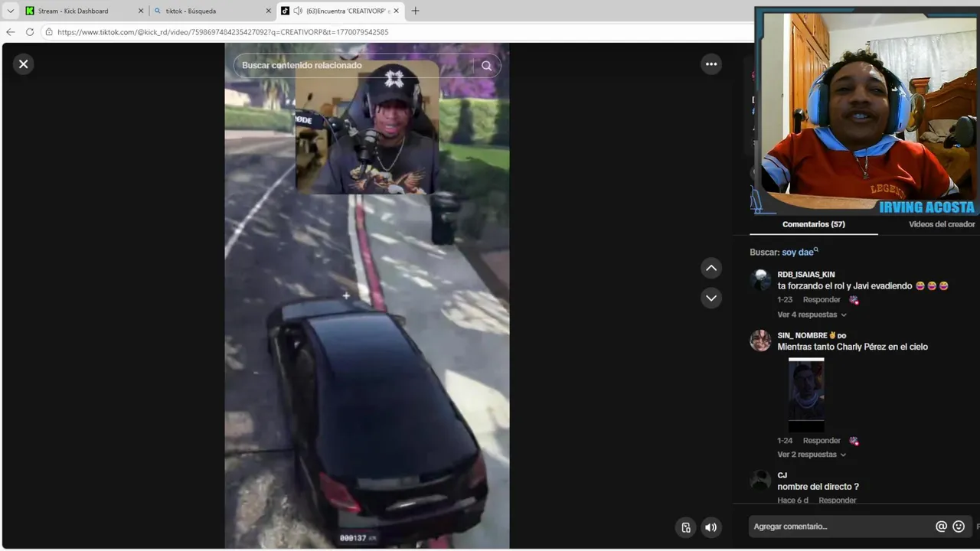Open the 'soy dae' search suggestion link
Image resolution: width=980 pixels, height=551 pixels.
(x=800, y=252)
